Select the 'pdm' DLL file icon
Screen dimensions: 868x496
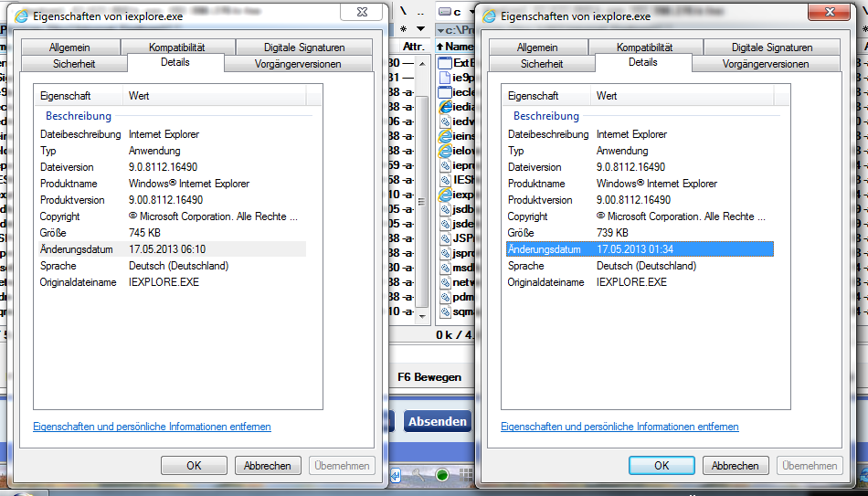tap(445, 297)
